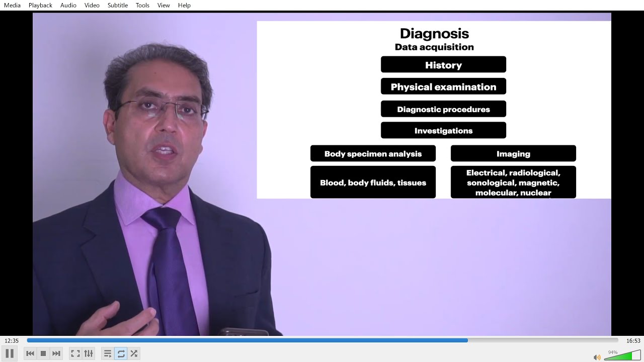Viewport: 644px width, 362px height.
Task: Click the total duration 16:53 label
Action: [x=633, y=340]
